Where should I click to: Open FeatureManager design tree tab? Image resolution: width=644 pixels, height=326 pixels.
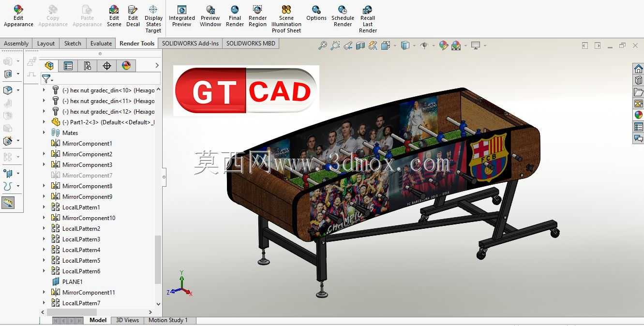click(x=49, y=66)
